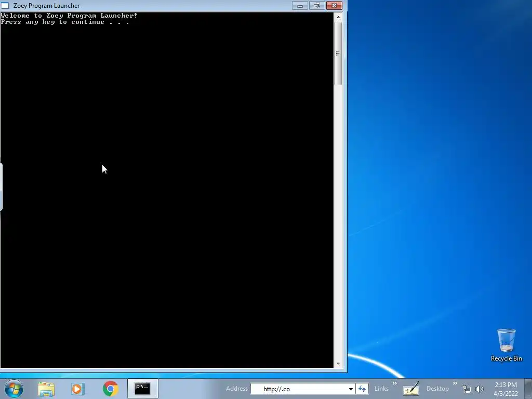Viewport: 532px width, 399px height.
Task: Click the Desktop toolbar label
Action: [x=437, y=389]
